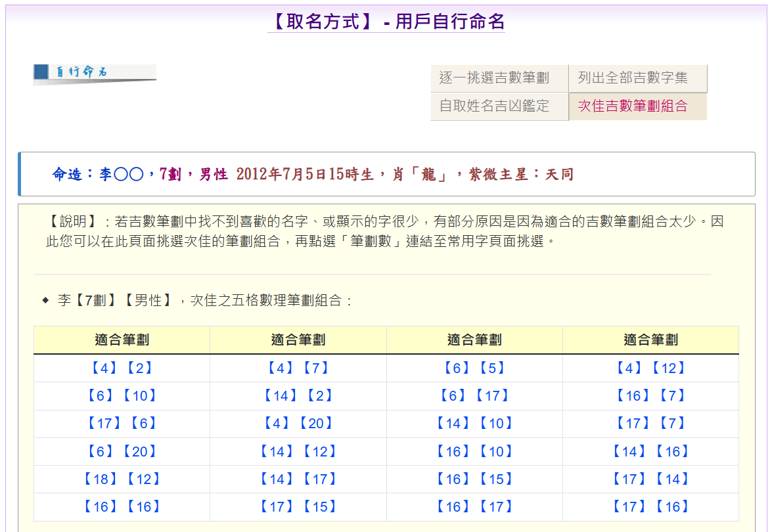Open the 次佳吉數筆劃組合 tab
The image size is (770, 532).
(633, 106)
